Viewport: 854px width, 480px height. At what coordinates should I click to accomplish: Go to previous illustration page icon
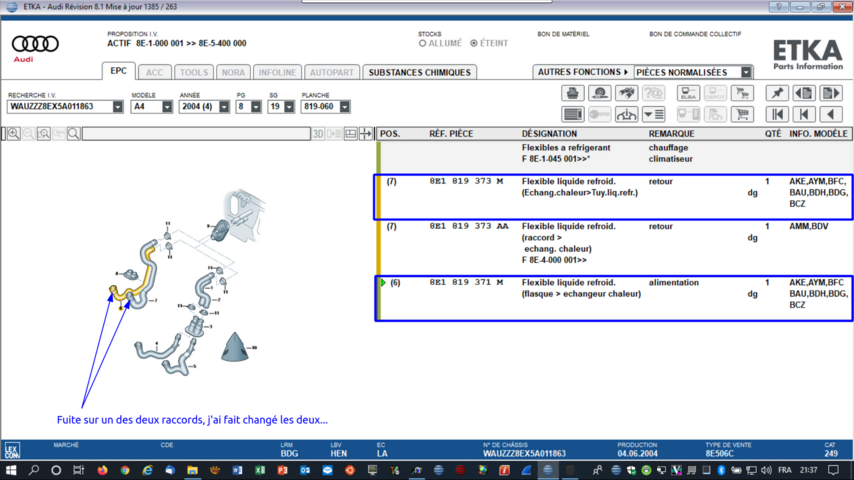pyautogui.click(x=804, y=93)
